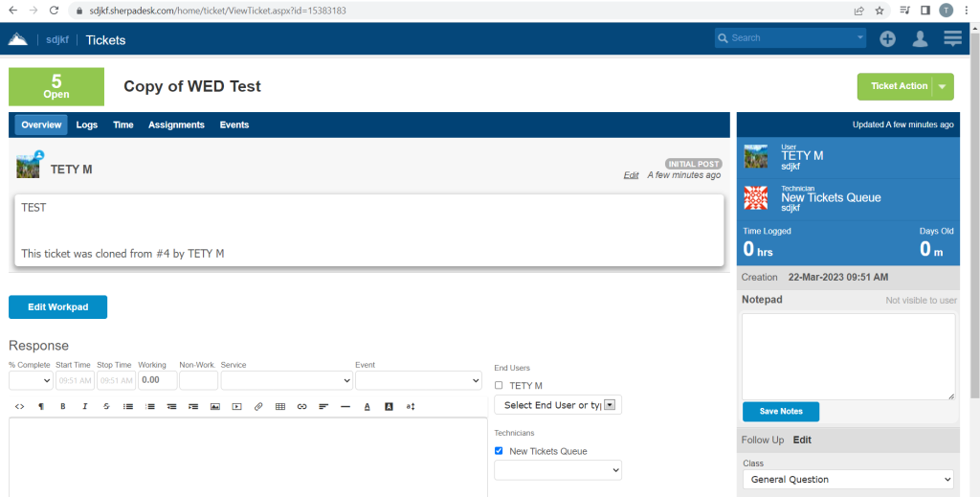
Task: Open browser side panel icon
Action: [925, 10]
